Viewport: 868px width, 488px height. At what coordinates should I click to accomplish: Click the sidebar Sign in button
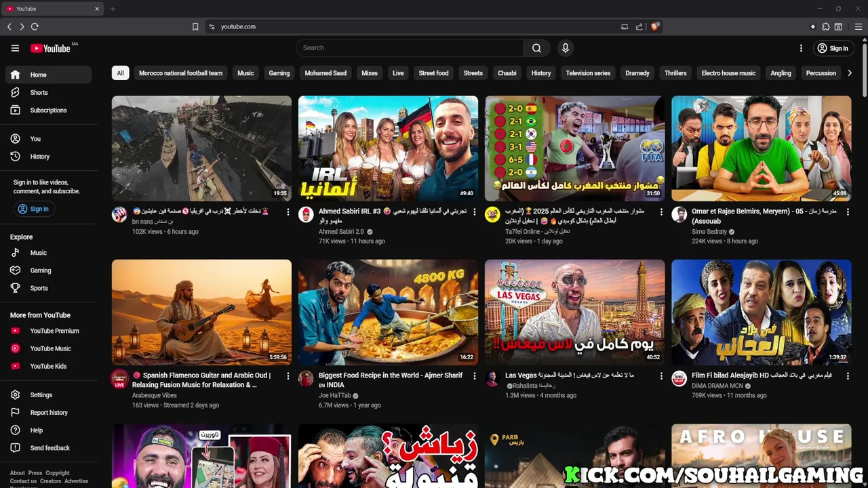tap(34, 209)
